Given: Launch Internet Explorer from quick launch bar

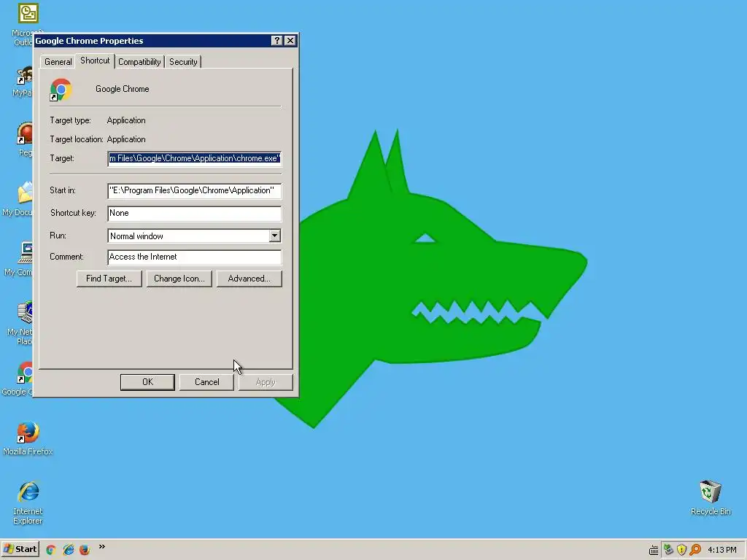Looking at the screenshot, I should [68, 550].
